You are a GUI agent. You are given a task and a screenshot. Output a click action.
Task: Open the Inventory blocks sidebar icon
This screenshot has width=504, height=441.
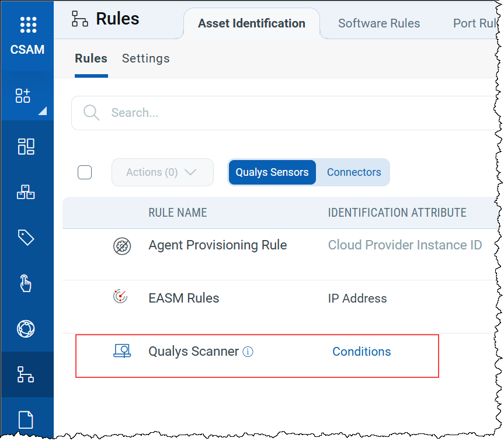click(x=26, y=192)
